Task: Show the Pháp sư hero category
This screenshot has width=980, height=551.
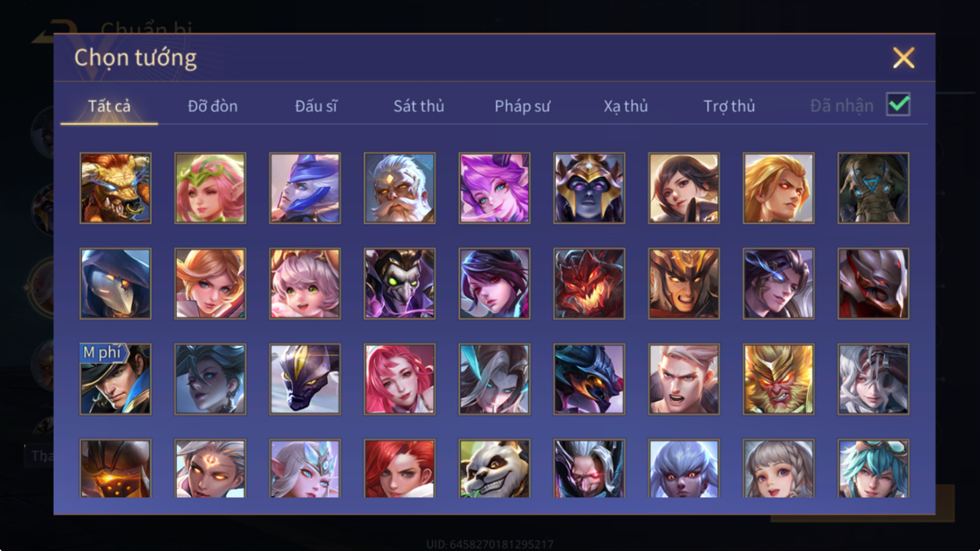Action: click(522, 106)
